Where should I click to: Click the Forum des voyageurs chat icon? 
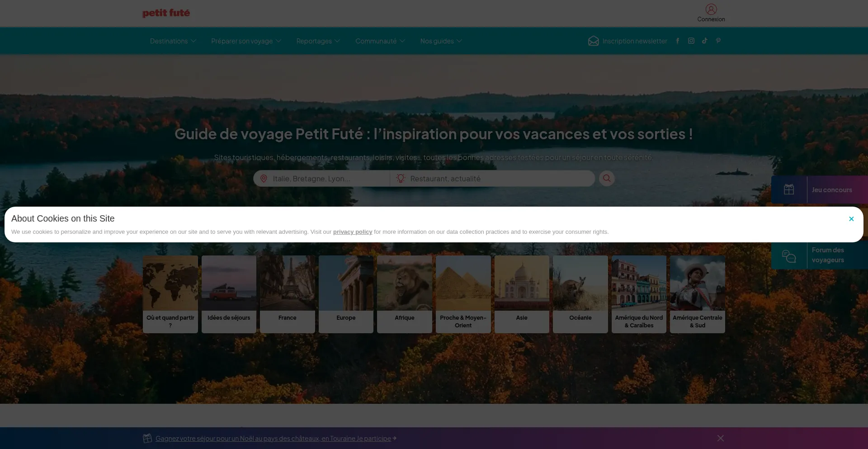[x=789, y=256]
